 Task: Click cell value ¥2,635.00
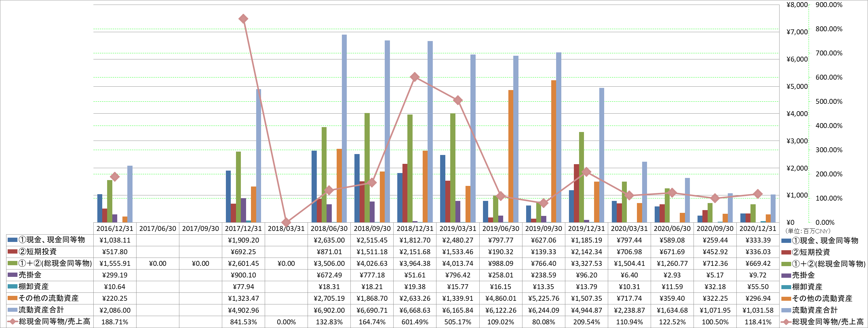(329, 240)
